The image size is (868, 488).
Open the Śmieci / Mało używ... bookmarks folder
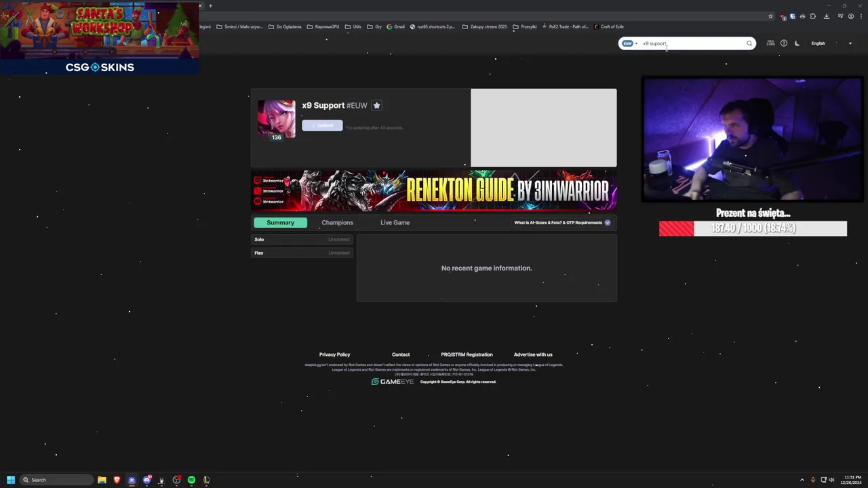coord(239,26)
